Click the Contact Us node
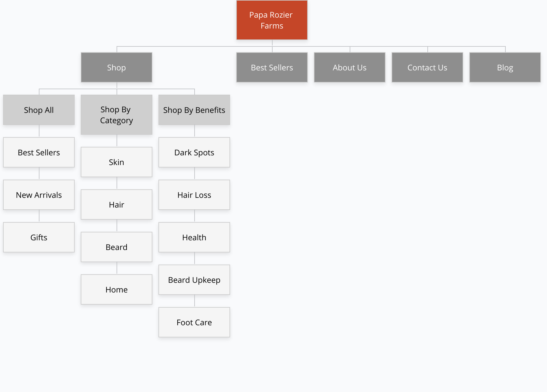The height and width of the screenshot is (392, 547). [427, 67]
